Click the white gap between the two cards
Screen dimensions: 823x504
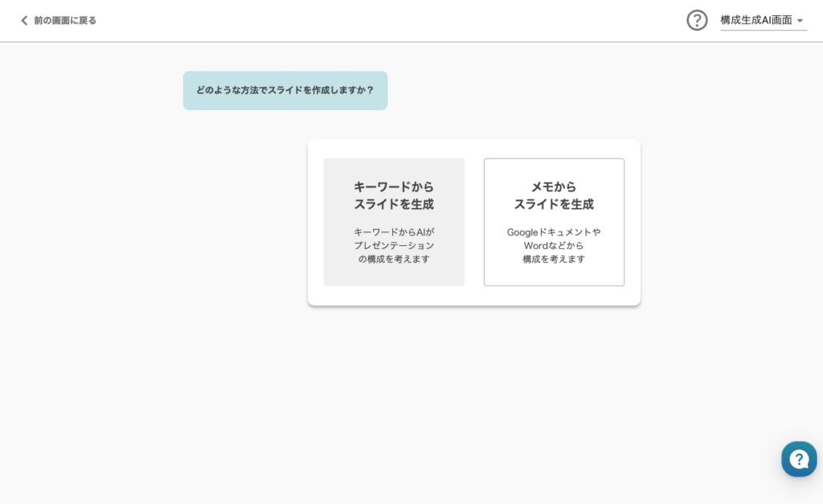point(474,222)
